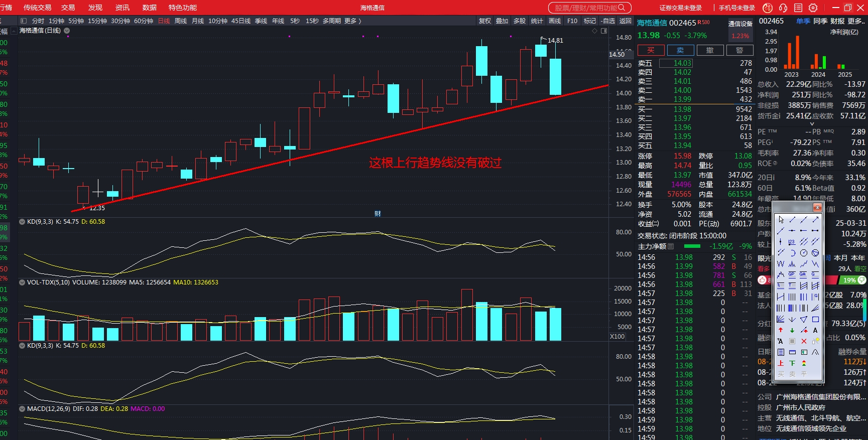Click the panel layout icon before 分时
This screenshot has height=440, width=868.
point(23,21)
